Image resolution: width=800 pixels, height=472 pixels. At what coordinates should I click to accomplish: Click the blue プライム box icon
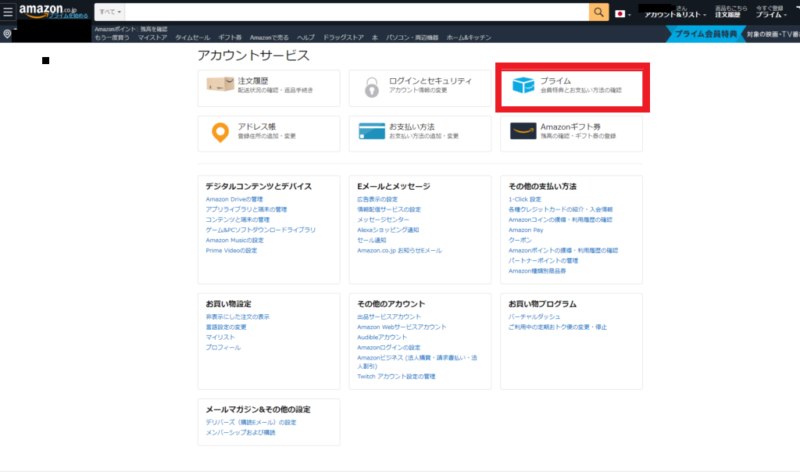point(523,85)
